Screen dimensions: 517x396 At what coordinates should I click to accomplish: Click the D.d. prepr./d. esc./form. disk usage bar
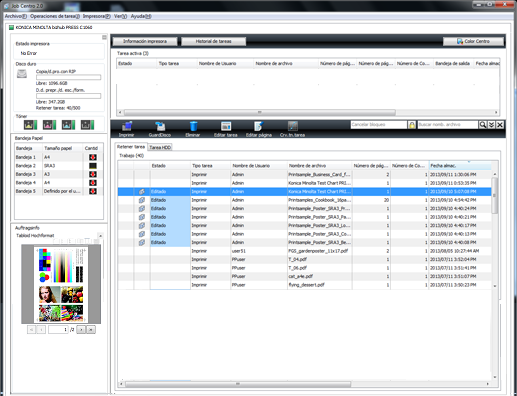tap(68, 96)
